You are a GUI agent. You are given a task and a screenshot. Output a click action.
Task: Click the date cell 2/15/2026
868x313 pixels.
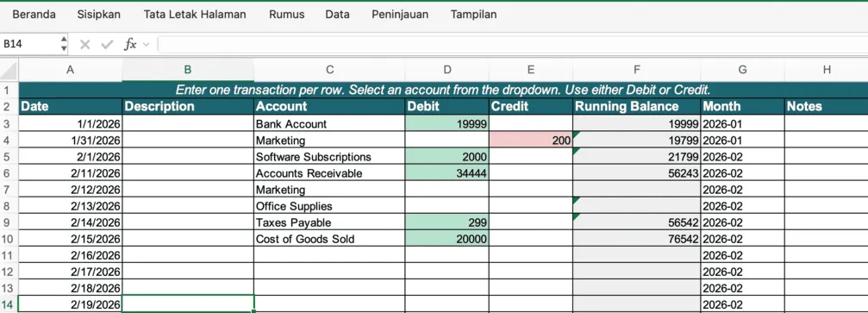tap(71, 239)
